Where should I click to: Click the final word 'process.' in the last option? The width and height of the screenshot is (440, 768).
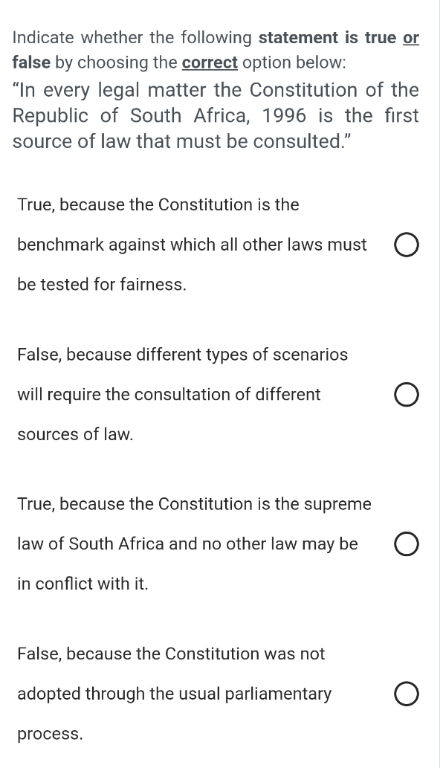pyautogui.click(x=50, y=734)
